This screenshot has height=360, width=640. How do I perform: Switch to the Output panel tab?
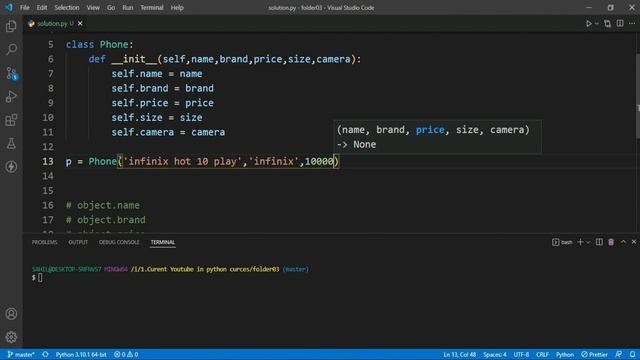78,242
